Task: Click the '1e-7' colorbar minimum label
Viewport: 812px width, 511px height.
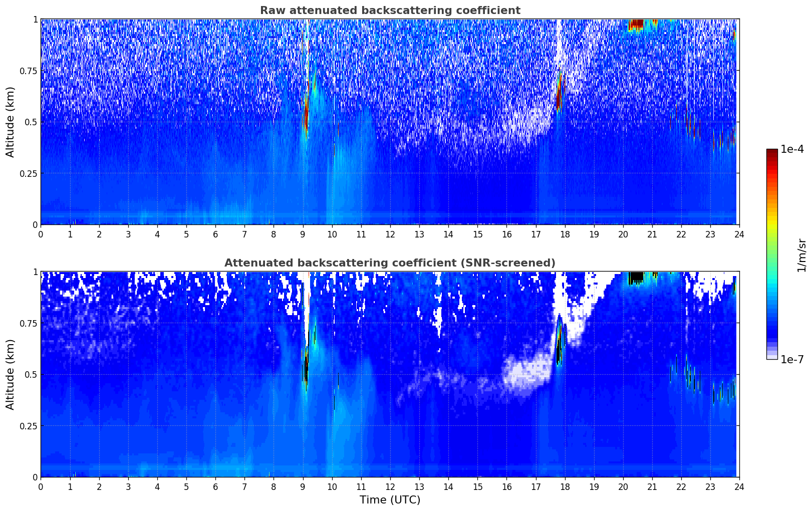Action: (x=792, y=359)
